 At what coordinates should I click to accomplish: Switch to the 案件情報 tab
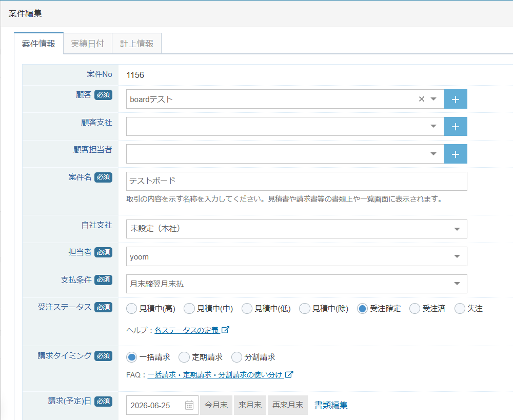click(x=38, y=44)
